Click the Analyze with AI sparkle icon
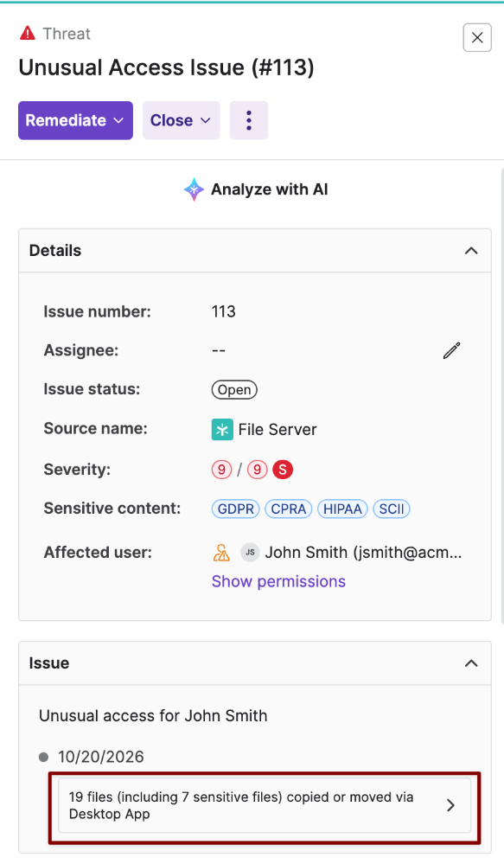The height and width of the screenshot is (864, 504). [x=194, y=189]
